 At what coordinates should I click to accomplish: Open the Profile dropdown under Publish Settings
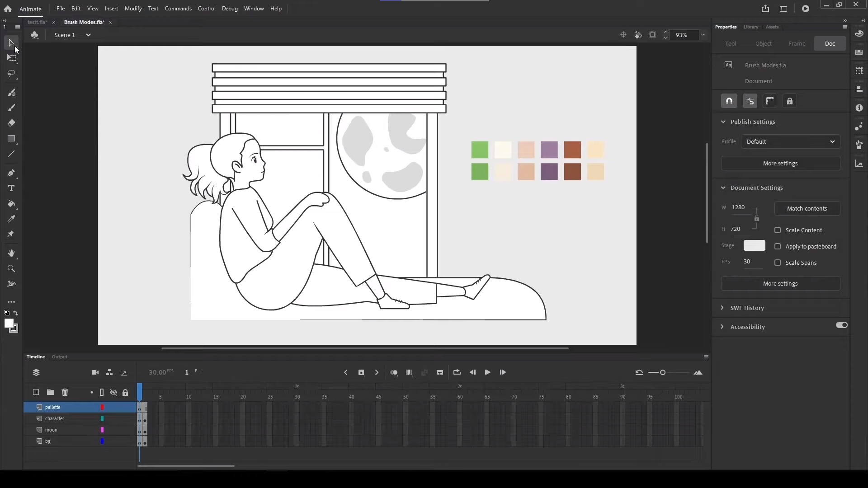[x=790, y=141]
